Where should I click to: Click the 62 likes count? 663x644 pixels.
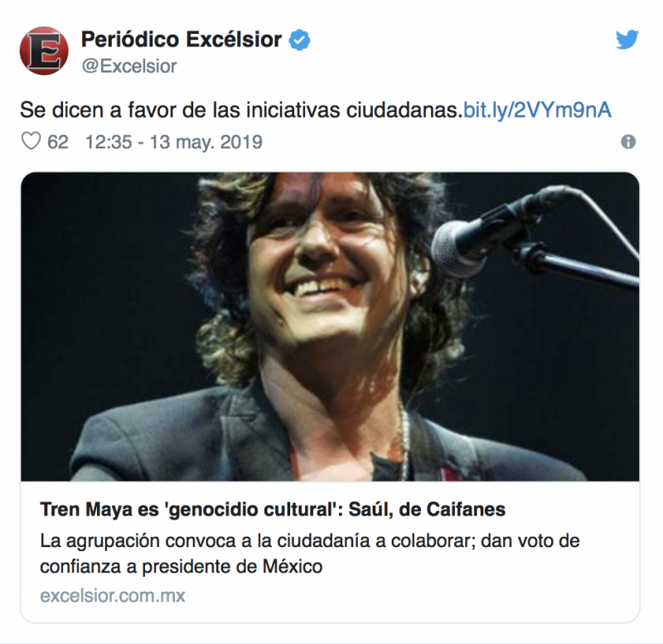[x=58, y=142]
